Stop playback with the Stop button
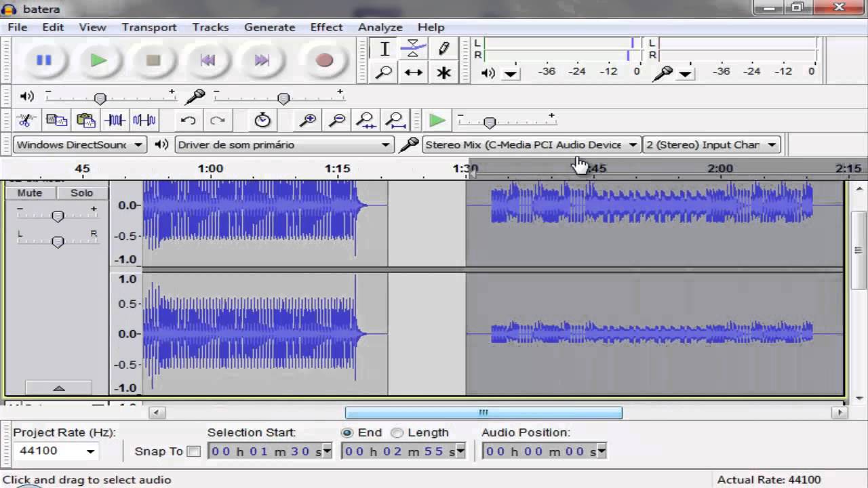This screenshot has width=868, height=488. coord(153,60)
